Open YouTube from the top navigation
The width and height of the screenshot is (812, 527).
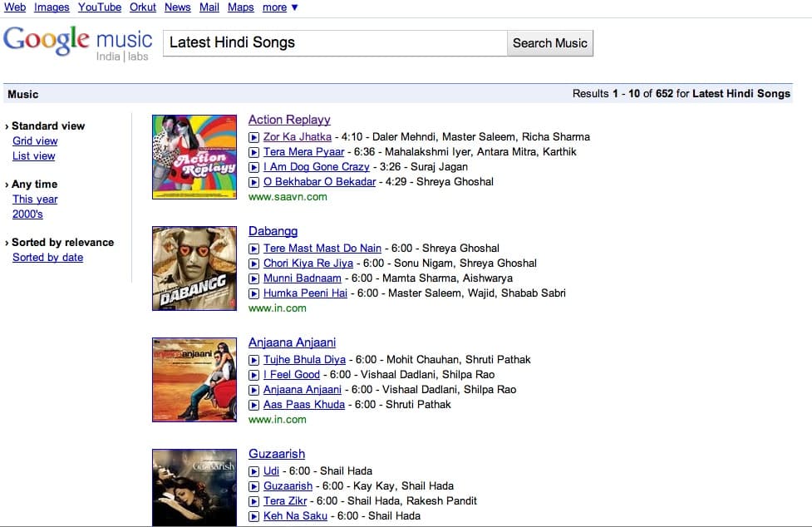coord(100,7)
